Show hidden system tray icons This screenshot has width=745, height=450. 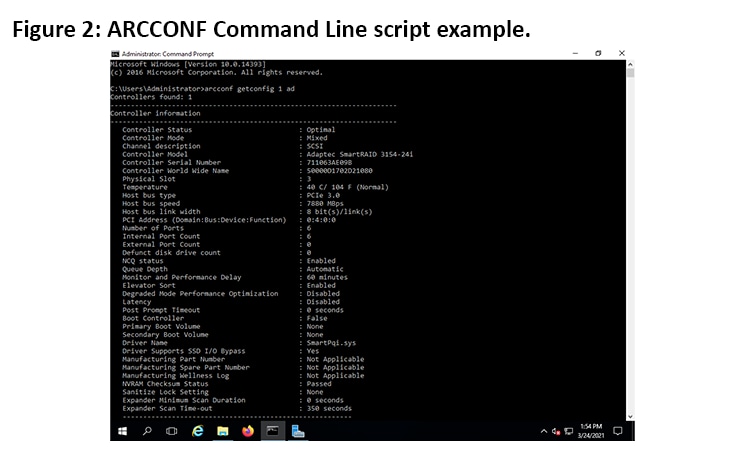[x=544, y=431]
